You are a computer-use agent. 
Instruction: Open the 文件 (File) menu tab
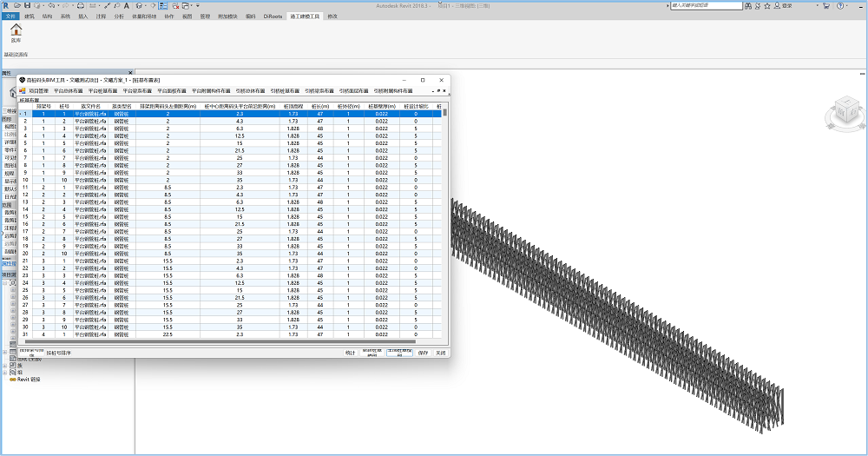pos(10,17)
